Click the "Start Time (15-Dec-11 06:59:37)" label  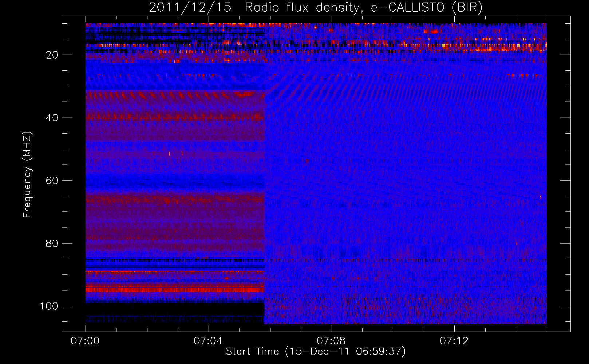(x=316, y=352)
